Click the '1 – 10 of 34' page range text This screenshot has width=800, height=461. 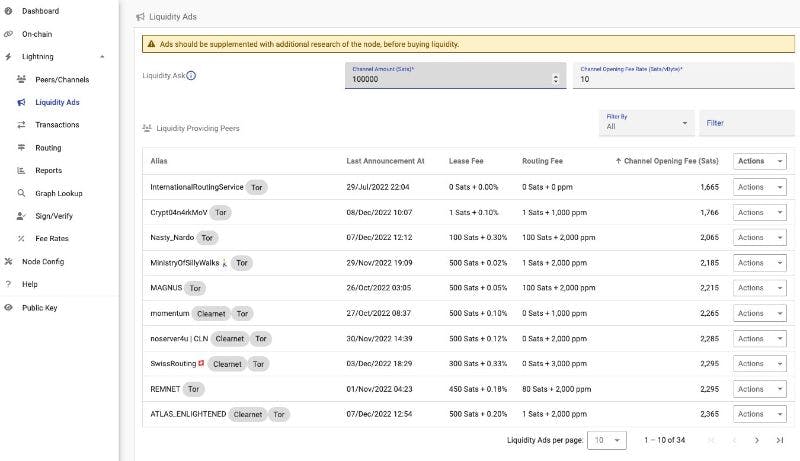coord(664,440)
